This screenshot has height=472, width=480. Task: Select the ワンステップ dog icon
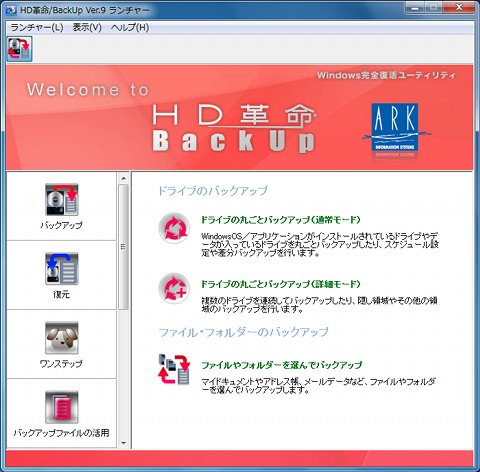coord(62,338)
